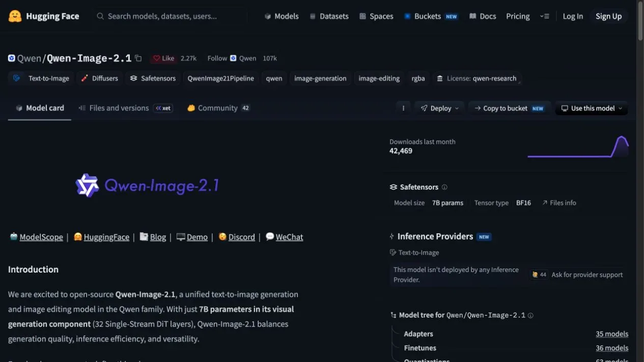Copy model name with the copy icon
This screenshot has width=644, height=362.
coord(138,58)
